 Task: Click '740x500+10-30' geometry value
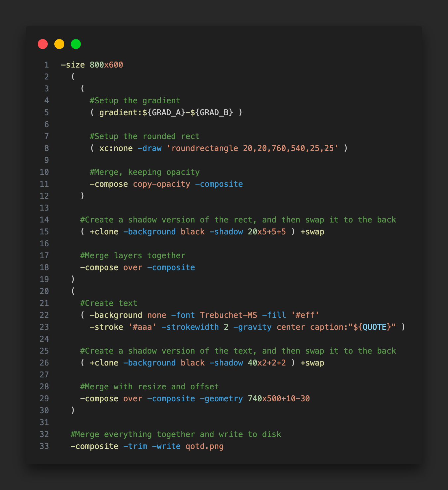279,399
